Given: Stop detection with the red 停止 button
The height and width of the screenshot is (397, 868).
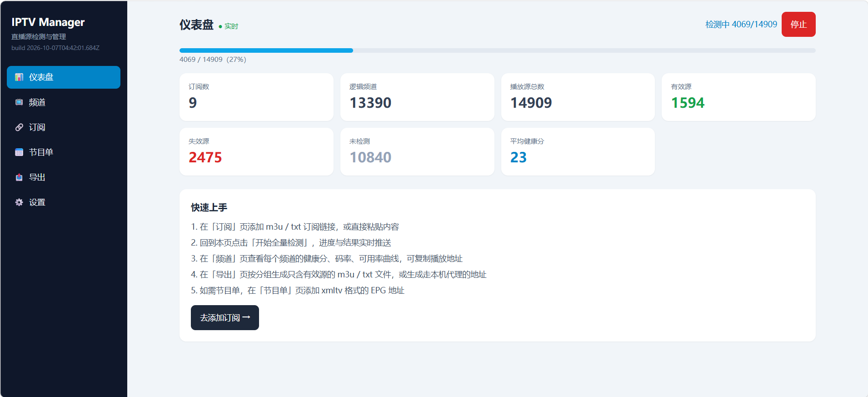Looking at the screenshot, I should click(798, 24).
